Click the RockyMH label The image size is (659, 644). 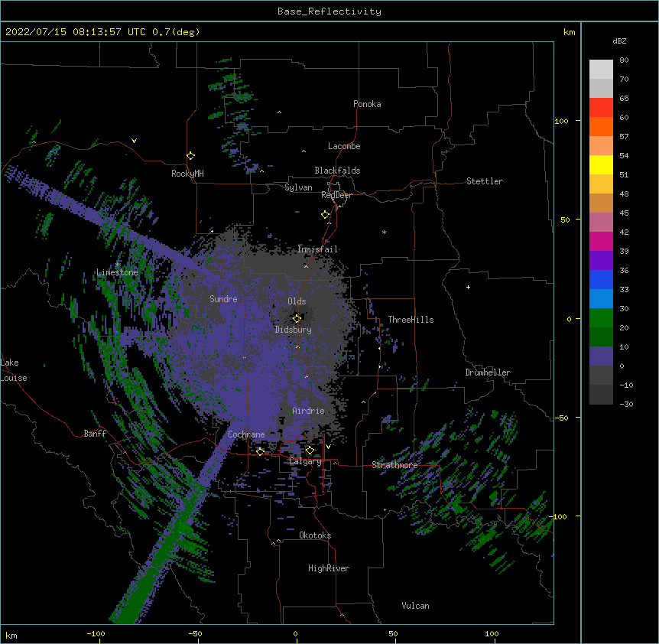[187, 174]
